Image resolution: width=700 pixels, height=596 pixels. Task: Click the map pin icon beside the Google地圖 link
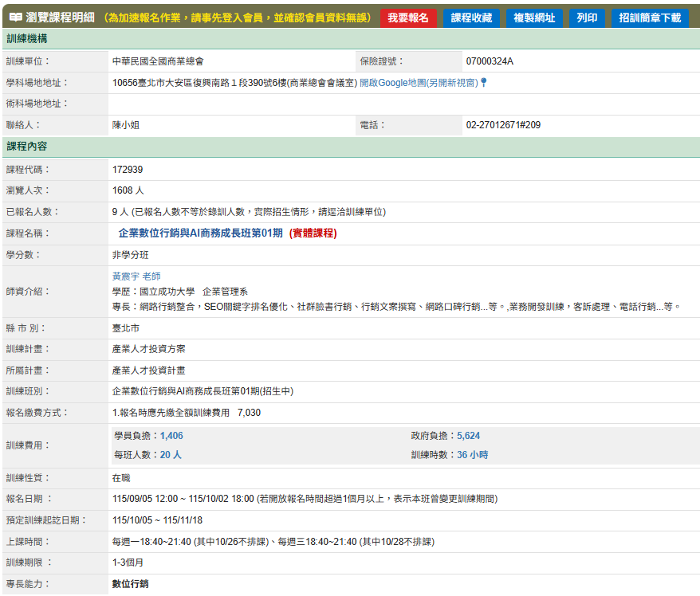click(x=483, y=83)
